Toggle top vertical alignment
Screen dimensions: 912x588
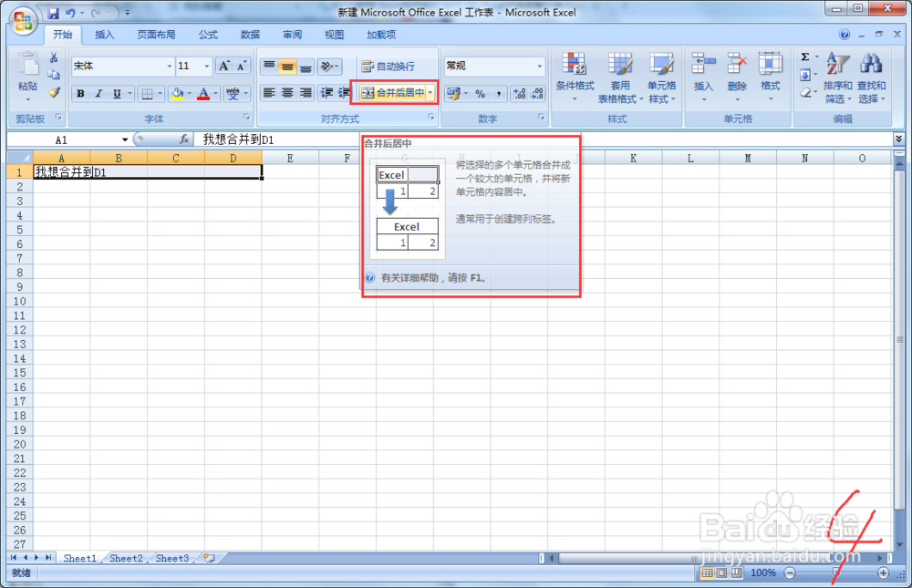(x=269, y=67)
